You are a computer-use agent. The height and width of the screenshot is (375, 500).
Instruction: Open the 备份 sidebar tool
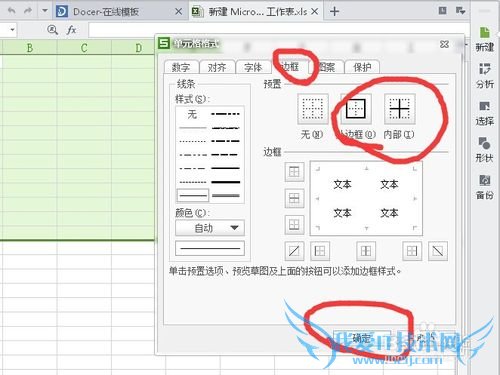click(485, 187)
